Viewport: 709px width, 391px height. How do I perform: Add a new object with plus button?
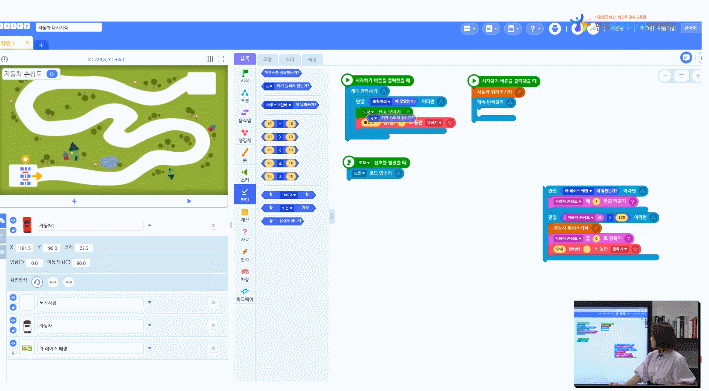(74, 201)
